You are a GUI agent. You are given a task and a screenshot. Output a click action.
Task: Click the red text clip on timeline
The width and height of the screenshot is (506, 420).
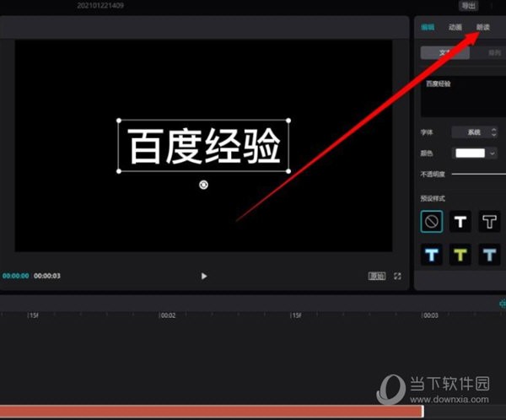click(212, 412)
